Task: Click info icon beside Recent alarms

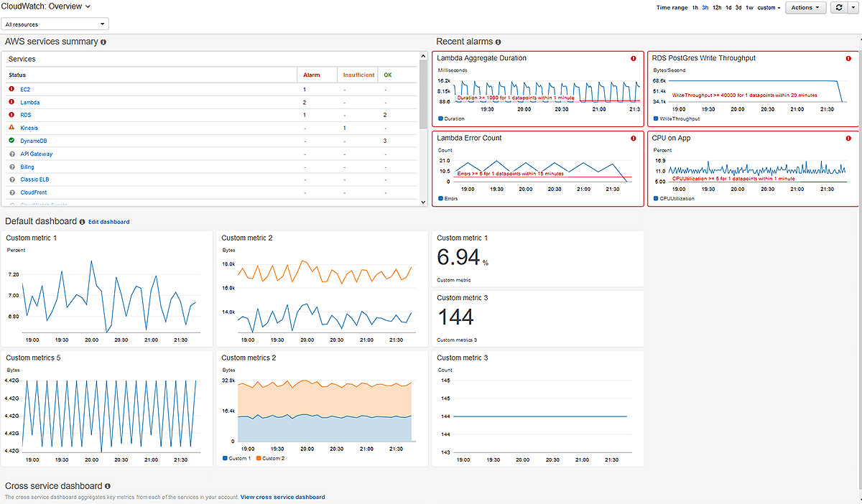Action: click(x=499, y=42)
